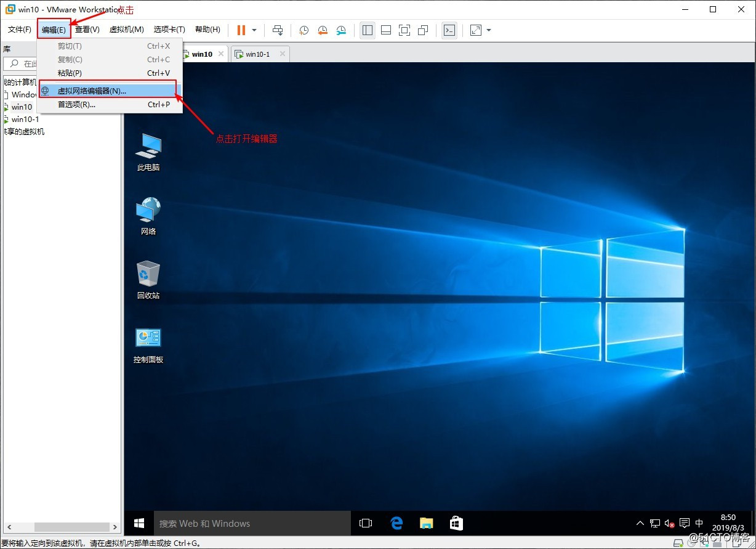Open the 控制面板 desktop icon
Screen dimensions: 756x549
tap(148, 344)
